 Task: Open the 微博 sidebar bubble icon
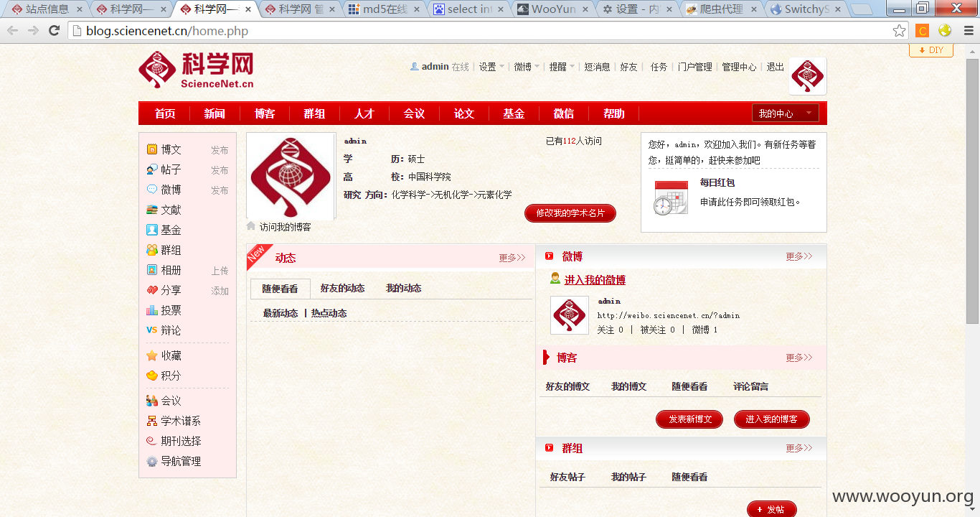pos(152,190)
